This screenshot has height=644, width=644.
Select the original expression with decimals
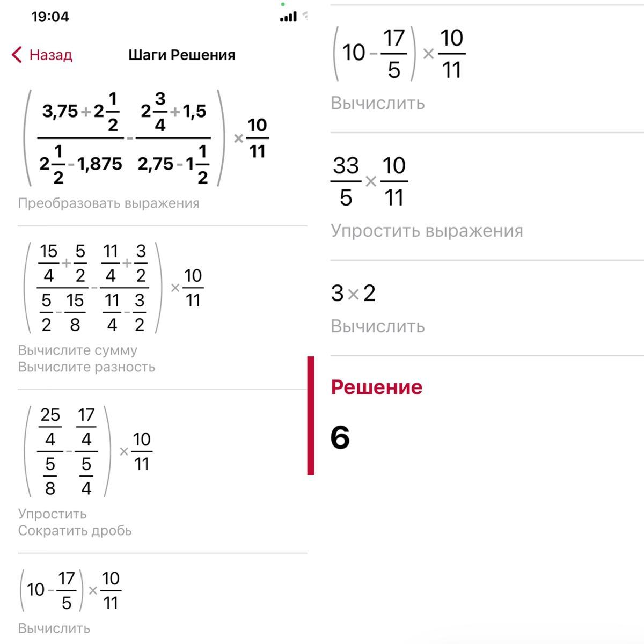click(145, 138)
